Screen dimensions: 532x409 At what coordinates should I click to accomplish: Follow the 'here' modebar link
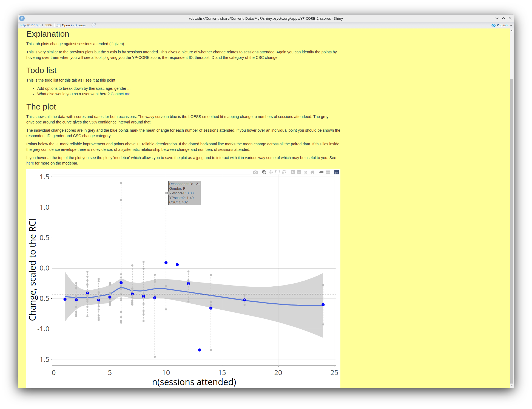[30, 163]
